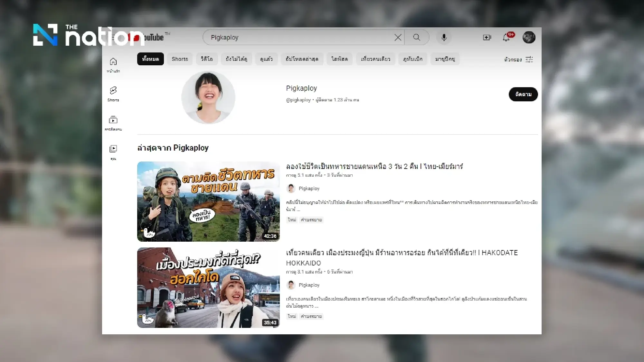This screenshot has height=362, width=644.
Task: Click your account avatar to open account menu
Action: pyautogui.click(x=529, y=37)
